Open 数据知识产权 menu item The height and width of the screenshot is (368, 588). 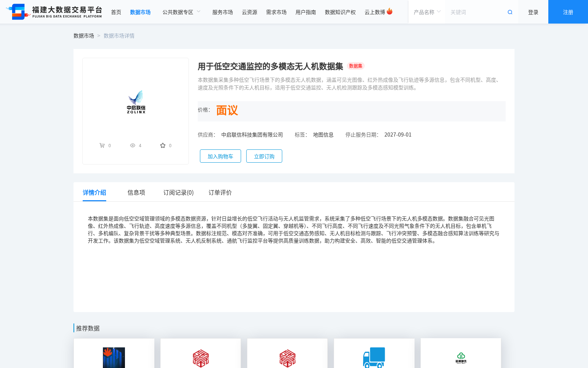340,12
